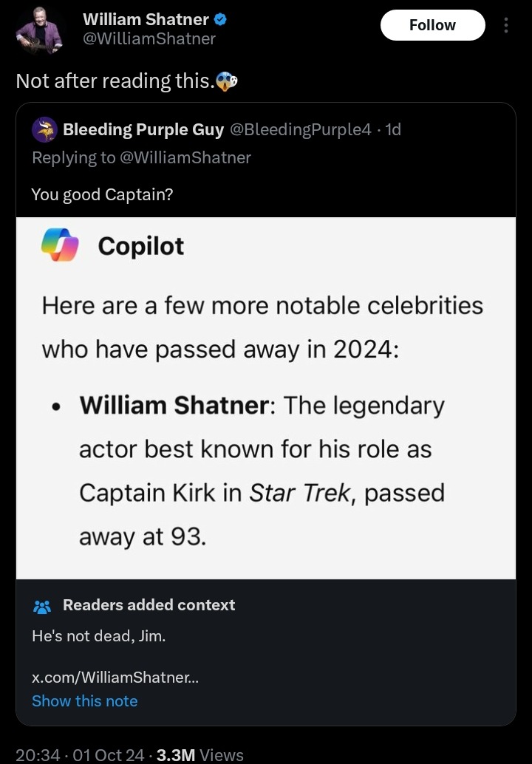Click the 1d timestamp on quoted tweet

[393, 130]
